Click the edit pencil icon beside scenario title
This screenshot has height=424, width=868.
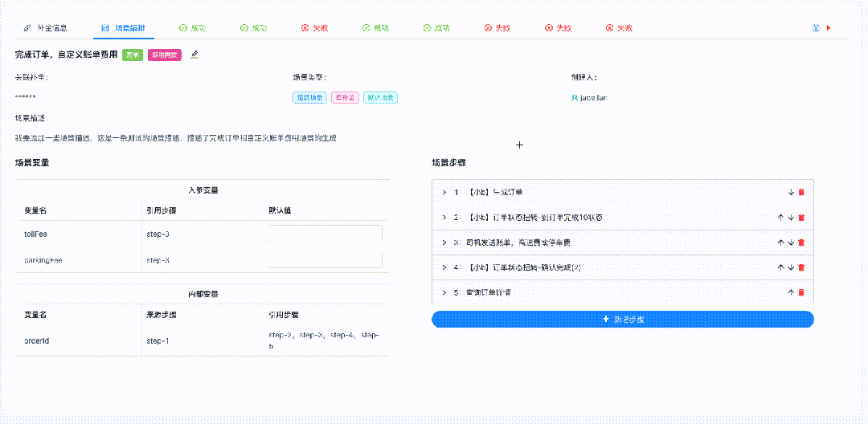194,55
